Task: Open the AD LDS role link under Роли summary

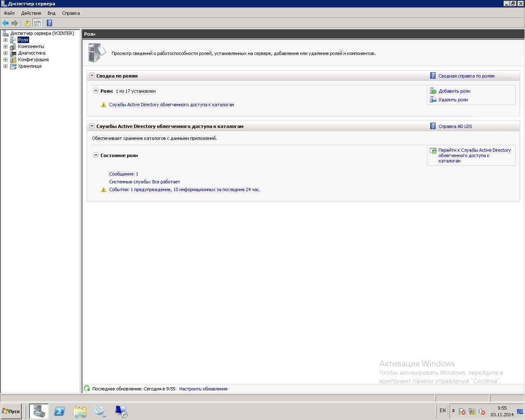Action: [x=171, y=105]
